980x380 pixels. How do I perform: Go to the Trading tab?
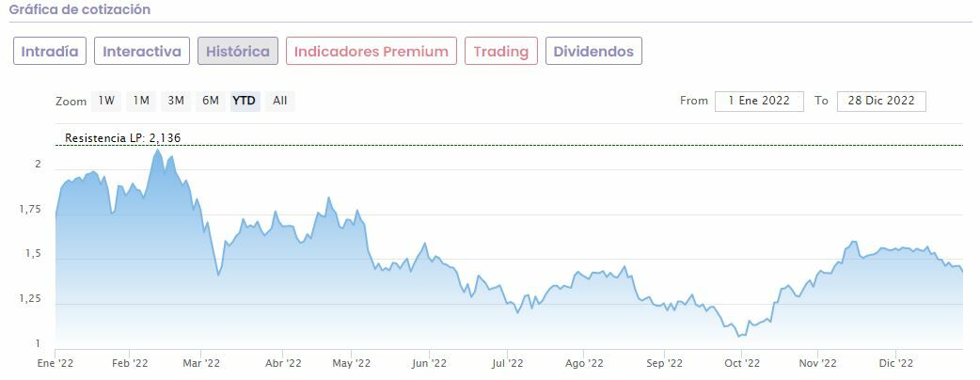point(501,52)
